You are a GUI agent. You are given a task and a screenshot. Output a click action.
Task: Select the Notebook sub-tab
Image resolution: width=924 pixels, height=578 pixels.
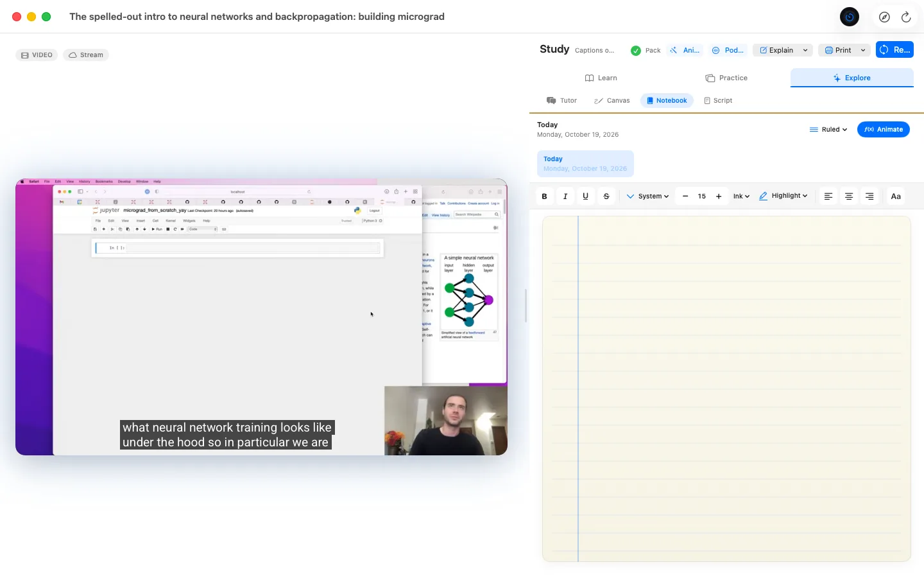(667, 101)
